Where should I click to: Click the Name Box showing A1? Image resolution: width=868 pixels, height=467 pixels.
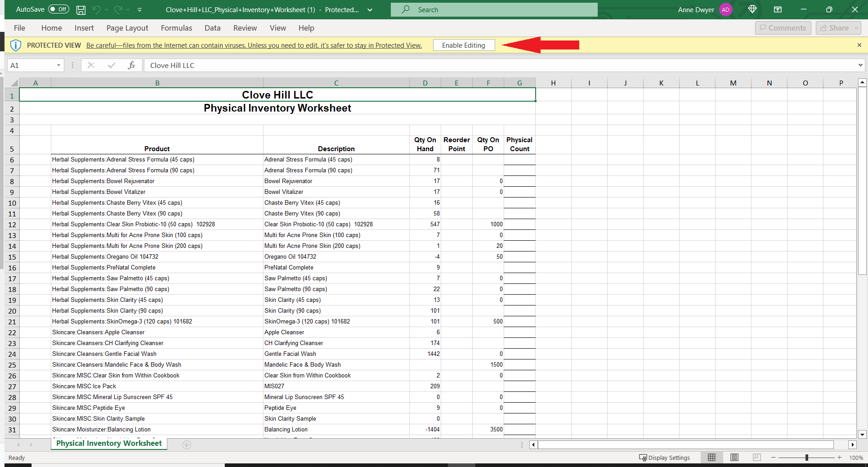(31, 65)
